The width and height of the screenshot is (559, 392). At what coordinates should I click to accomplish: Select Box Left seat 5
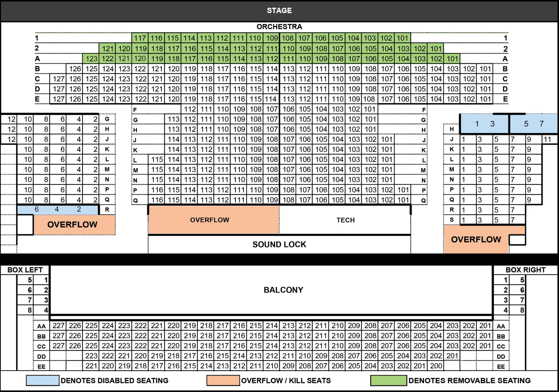tap(25, 280)
